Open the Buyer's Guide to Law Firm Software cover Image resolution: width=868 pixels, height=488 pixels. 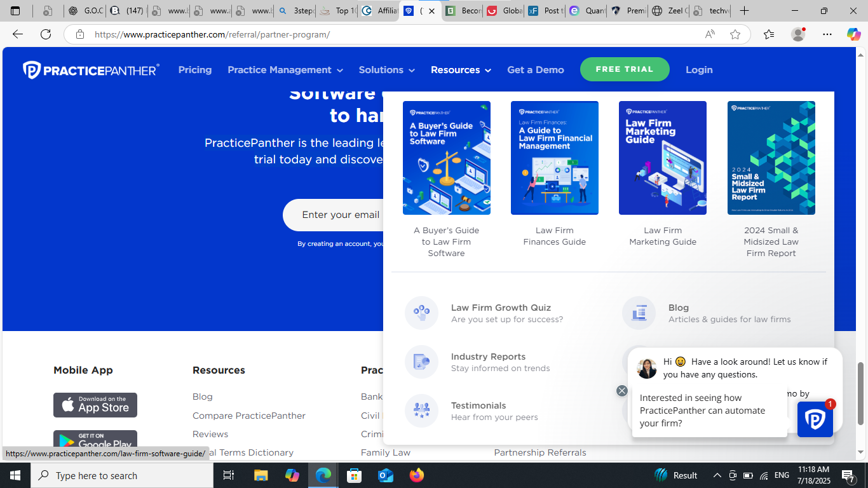tap(447, 158)
